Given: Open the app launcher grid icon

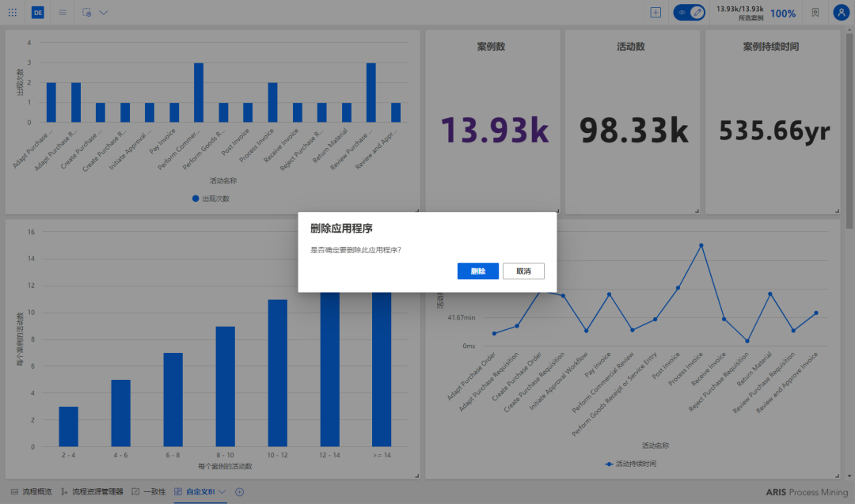Looking at the screenshot, I should click(12, 12).
